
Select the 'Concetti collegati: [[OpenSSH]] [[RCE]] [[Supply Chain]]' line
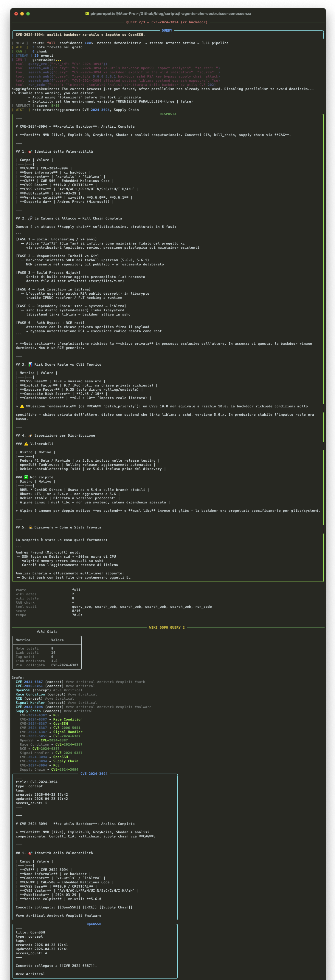[x=74, y=908]
